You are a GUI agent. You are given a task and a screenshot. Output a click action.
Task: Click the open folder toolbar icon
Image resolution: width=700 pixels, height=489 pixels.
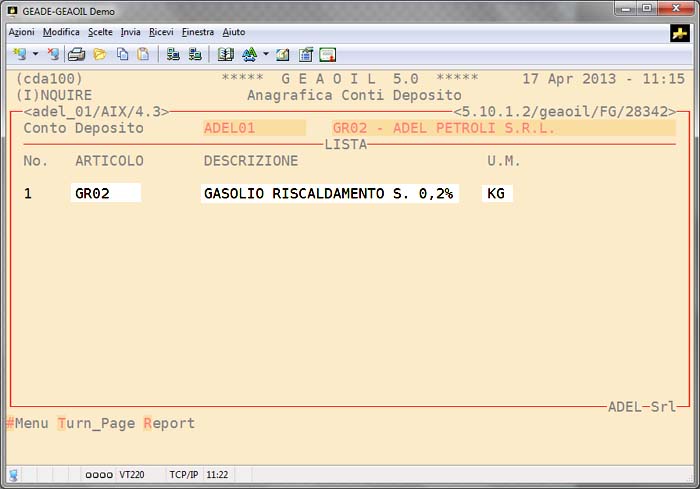click(99, 54)
